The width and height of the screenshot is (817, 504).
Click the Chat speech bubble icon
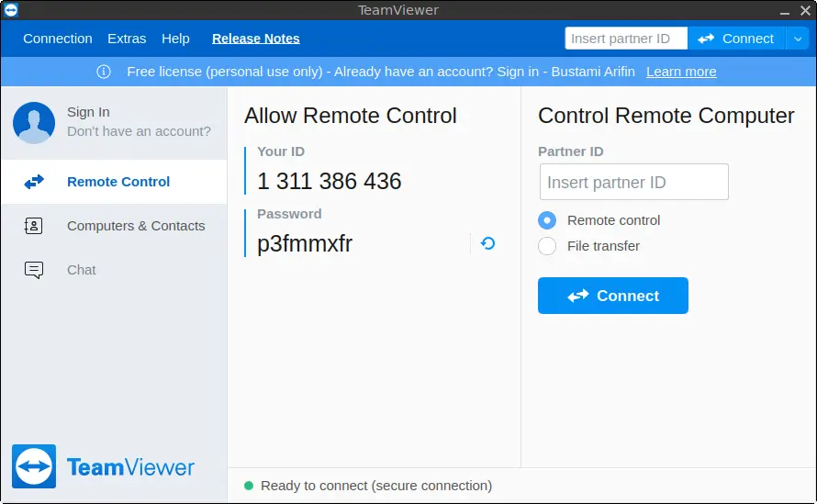coord(34,270)
